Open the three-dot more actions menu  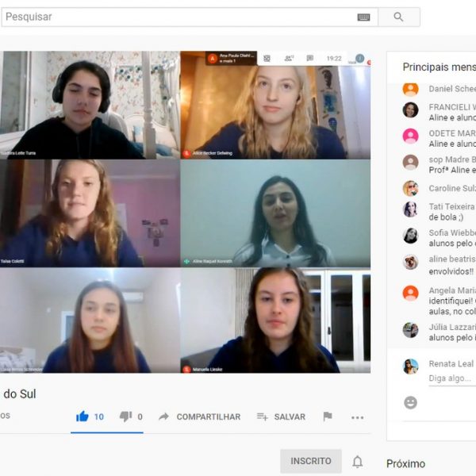coord(357,417)
